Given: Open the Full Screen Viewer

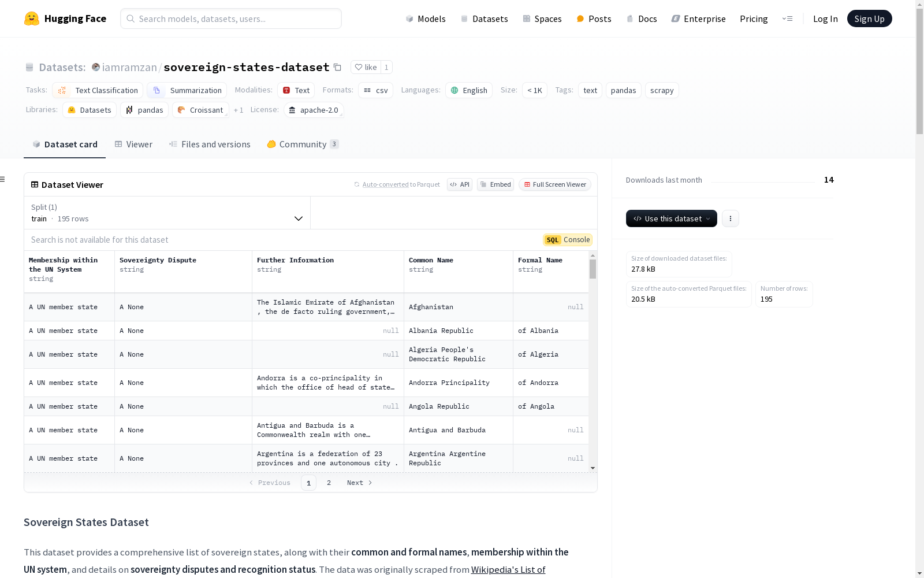Looking at the screenshot, I should tap(555, 184).
